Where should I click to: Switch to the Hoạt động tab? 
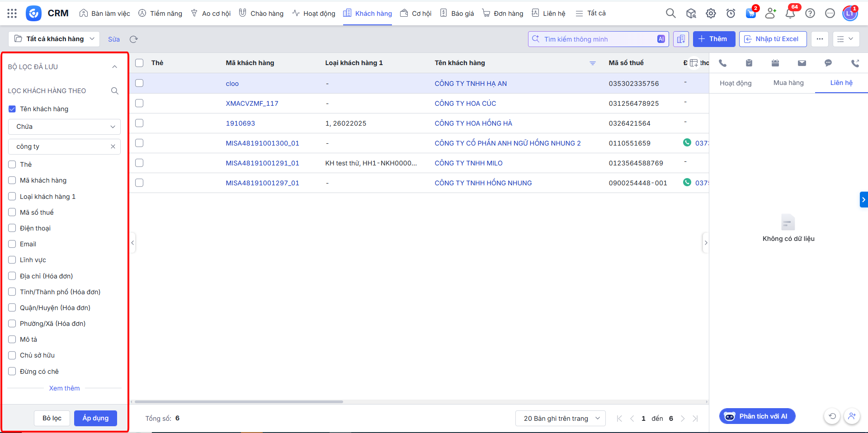[736, 83]
